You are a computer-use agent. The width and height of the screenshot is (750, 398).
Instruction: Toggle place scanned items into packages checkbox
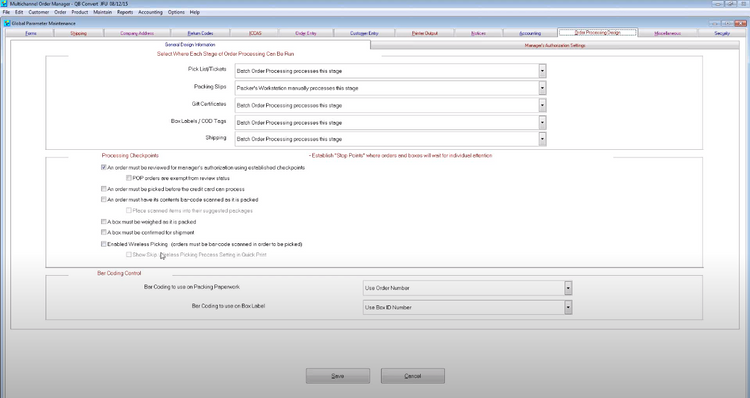tap(129, 210)
